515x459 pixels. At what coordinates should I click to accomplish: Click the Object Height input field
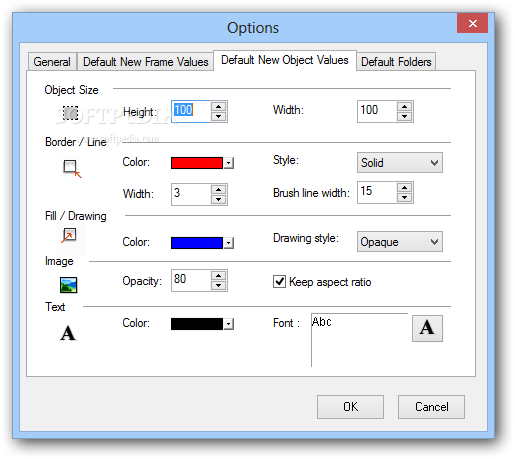click(191, 111)
